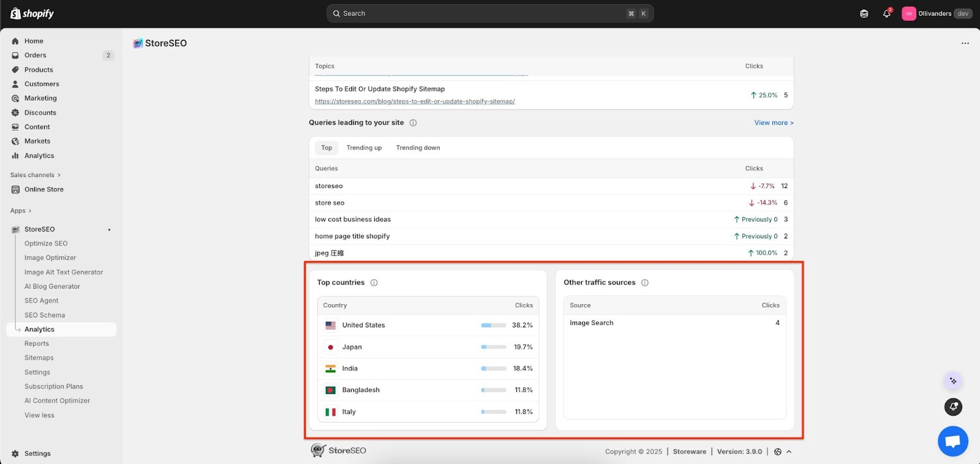Click the StoreSEO header app icon

(138, 43)
